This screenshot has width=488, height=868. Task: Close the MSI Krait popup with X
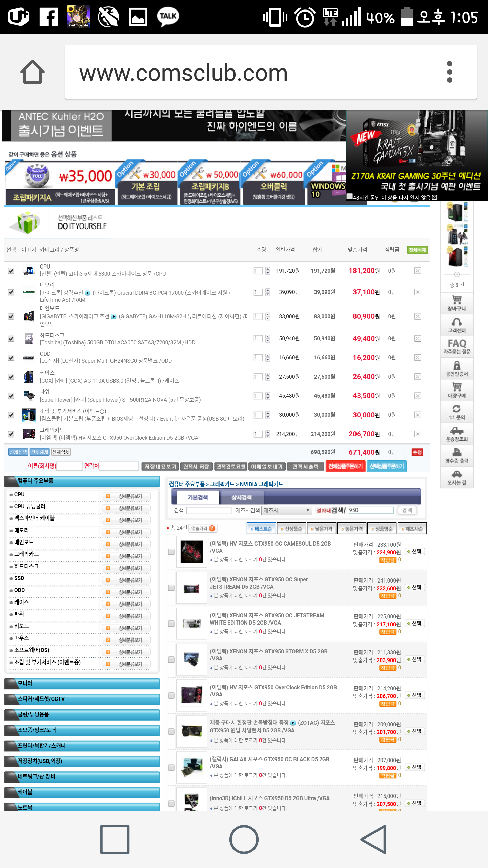[x=434, y=197]
